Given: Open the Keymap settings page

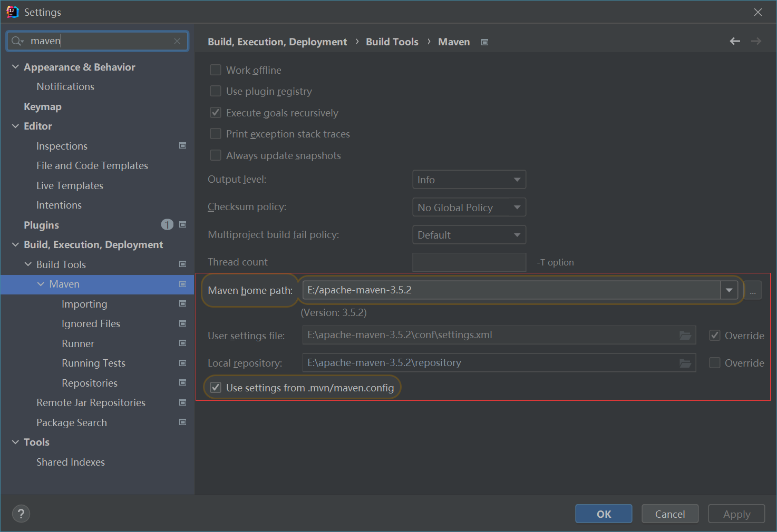Looking at the screenshot, I should (x=43, y=106).
